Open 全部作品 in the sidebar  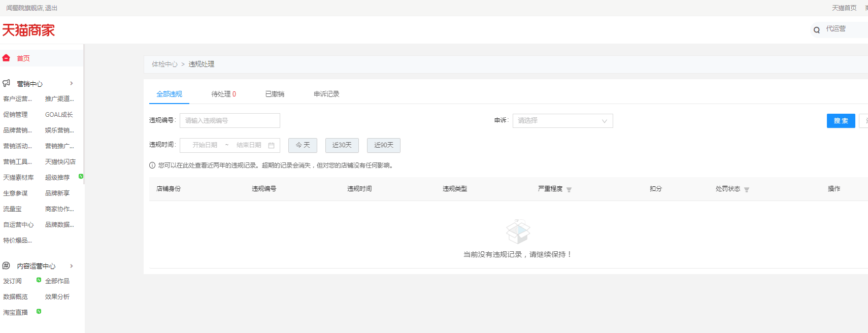click(x=57, y=281)
